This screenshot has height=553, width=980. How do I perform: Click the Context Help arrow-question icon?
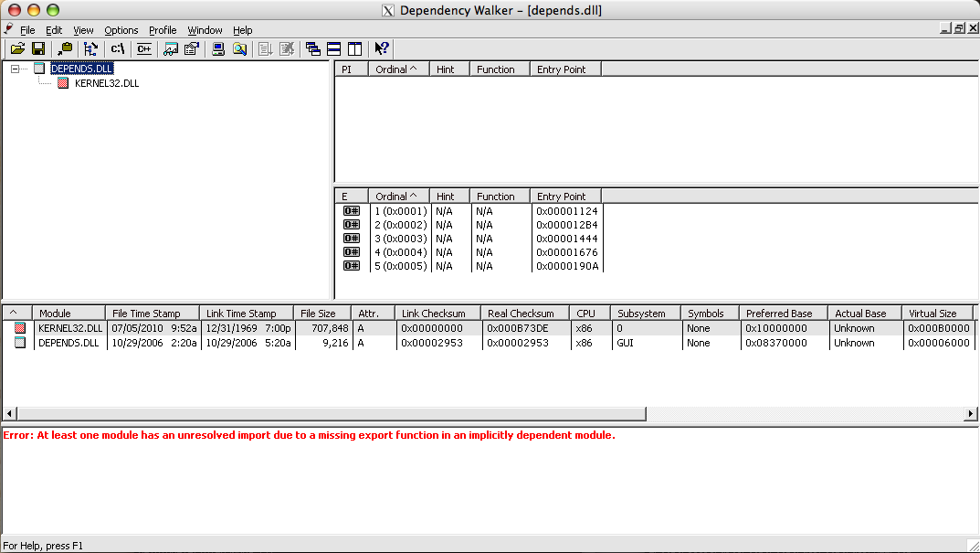pos(381,48)
